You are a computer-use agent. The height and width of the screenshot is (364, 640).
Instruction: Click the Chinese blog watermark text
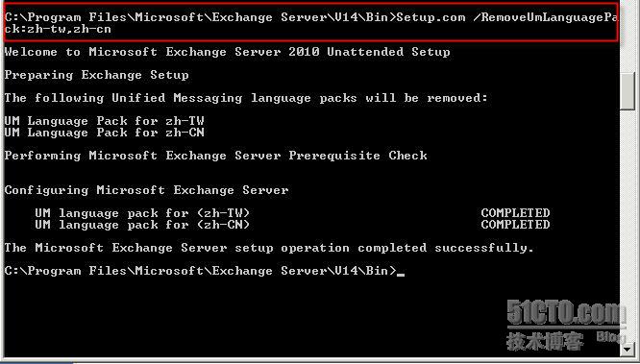545,341
